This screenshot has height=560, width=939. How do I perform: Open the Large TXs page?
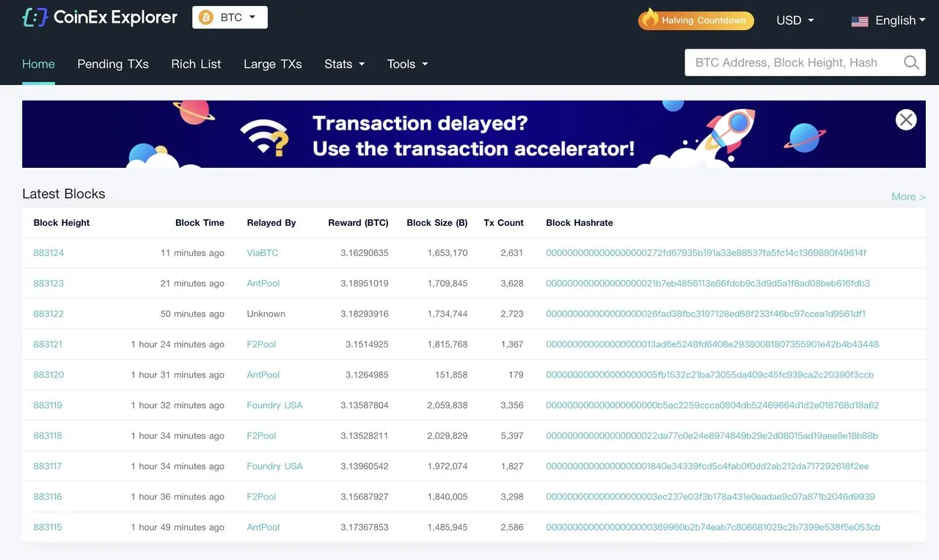273,65
